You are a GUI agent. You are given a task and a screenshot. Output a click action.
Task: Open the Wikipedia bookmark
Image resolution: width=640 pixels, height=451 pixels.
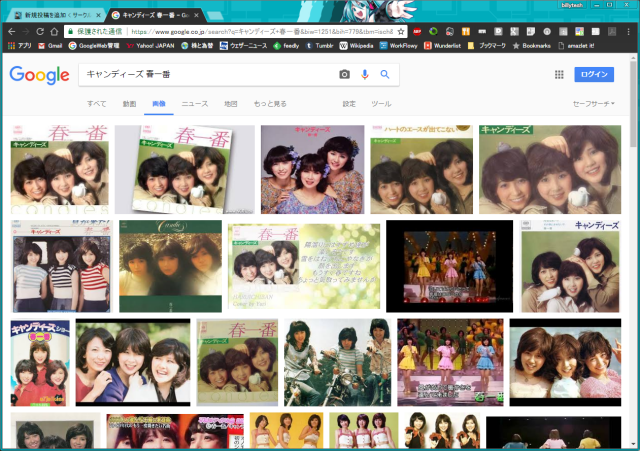356,46
